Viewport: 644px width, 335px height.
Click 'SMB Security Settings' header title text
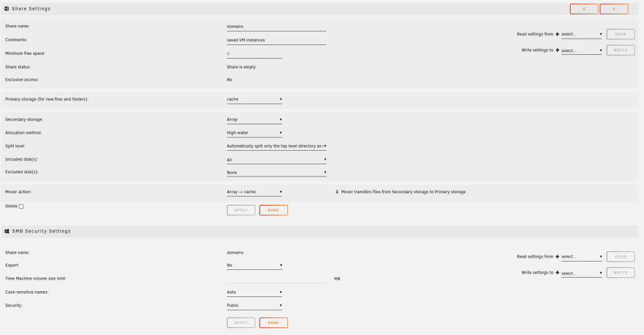(x=41, y=231)
